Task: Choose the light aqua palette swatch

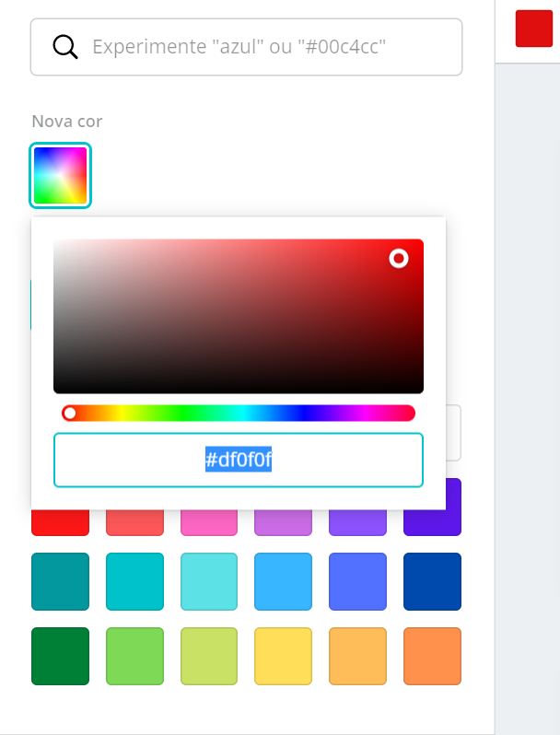Action: (209, 582)
